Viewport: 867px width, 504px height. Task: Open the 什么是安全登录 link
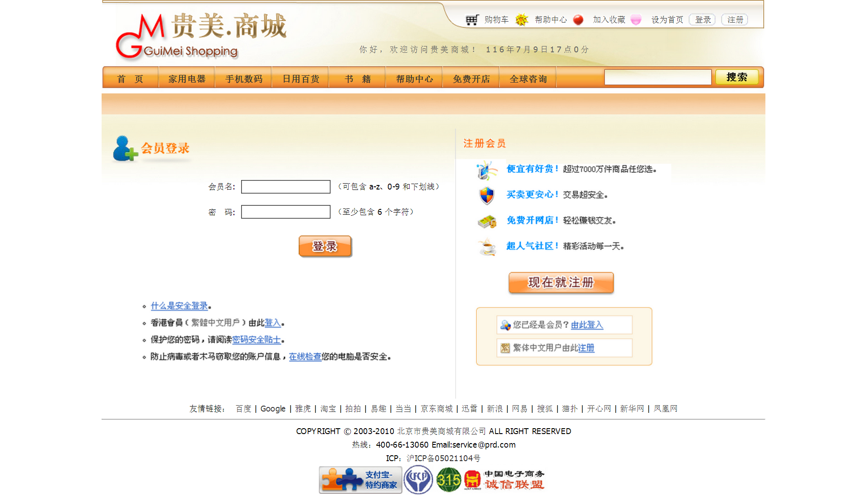179,306
